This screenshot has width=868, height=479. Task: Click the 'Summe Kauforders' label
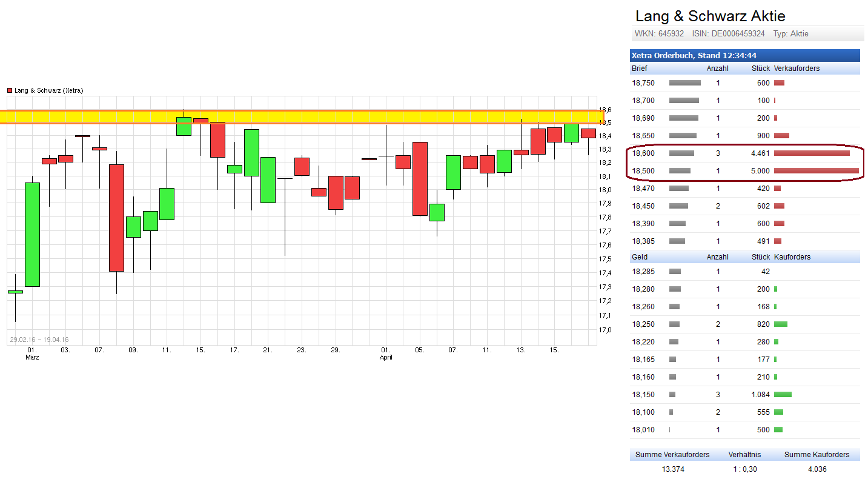817,455
